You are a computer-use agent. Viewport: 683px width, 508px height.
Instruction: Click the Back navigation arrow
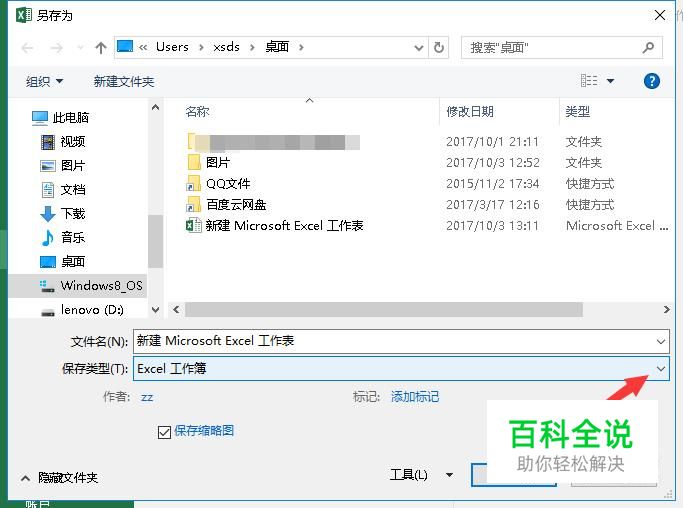tap(27, 47)
